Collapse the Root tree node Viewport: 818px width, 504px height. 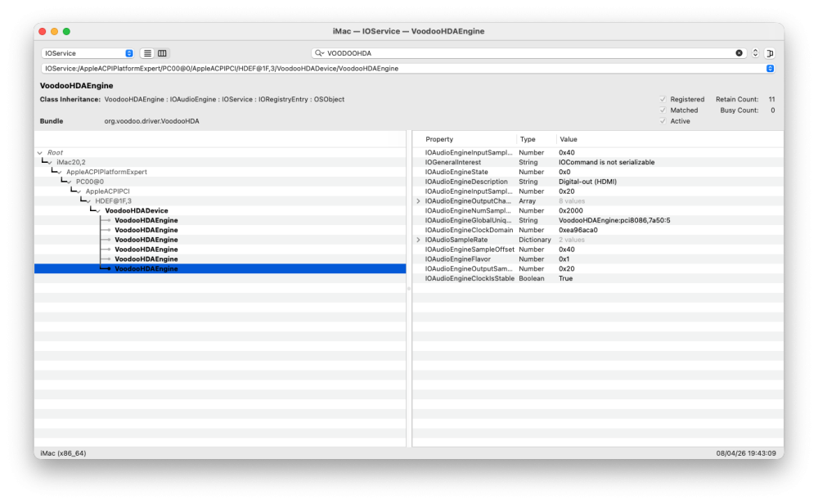pyautogui.click(x=40, y=153)
